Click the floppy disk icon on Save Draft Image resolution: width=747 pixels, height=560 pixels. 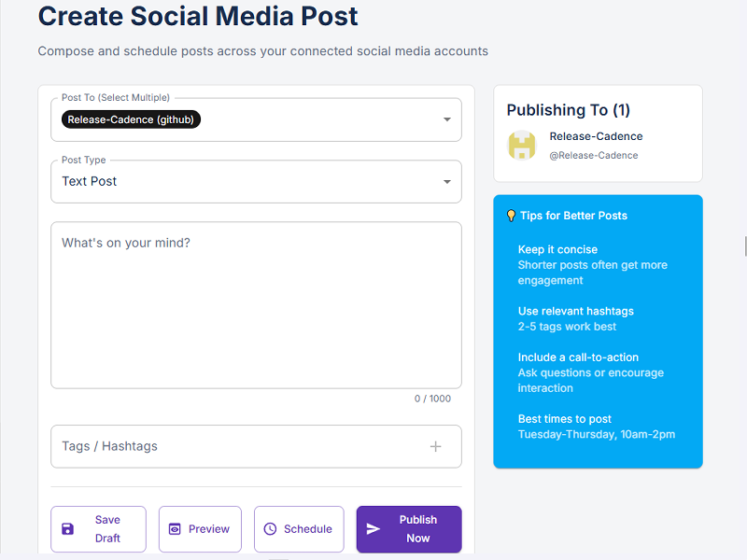click(x=66, y=528)
